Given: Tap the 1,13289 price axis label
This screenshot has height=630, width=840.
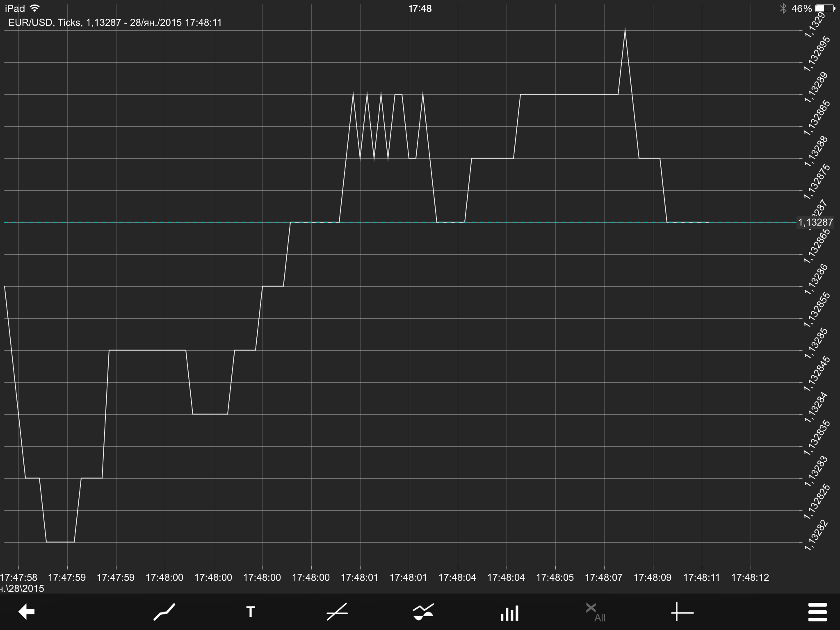Looking at the screenshot, I should pyautogui.click(x=816, y=87).
